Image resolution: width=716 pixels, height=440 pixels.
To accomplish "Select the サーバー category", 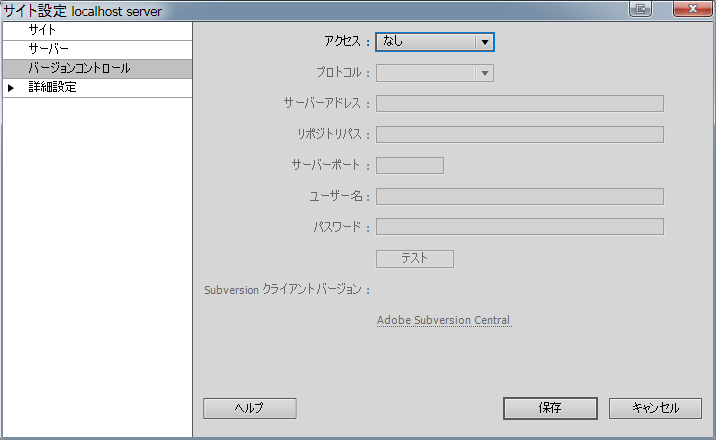I will point(97,49).
